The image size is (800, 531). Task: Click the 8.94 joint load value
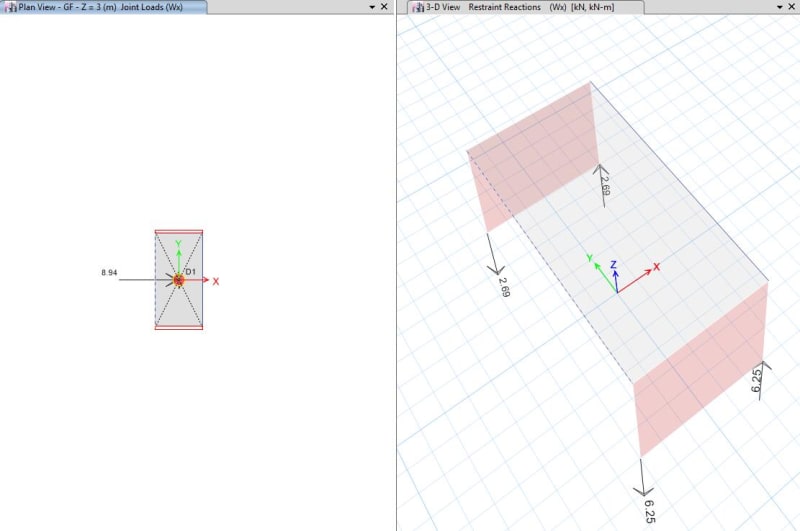pos(109,272)
